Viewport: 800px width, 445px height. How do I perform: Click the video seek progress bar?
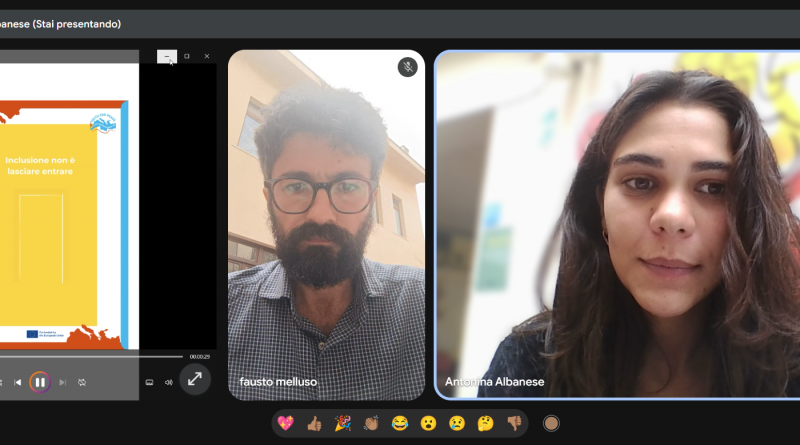click(x=90, y=356)
